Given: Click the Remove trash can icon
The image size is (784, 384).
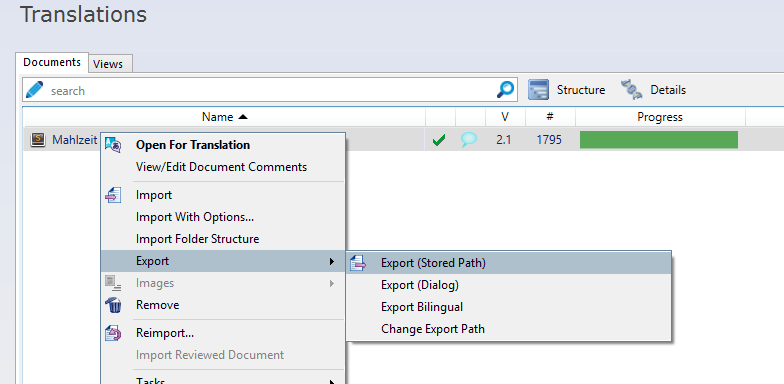Looking at the screenshot, I should (x=114, y=304).
